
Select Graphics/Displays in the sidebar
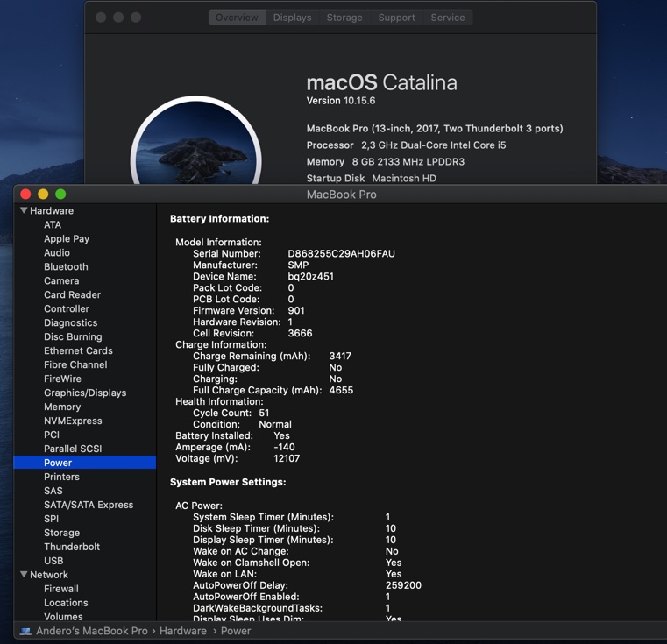pyautogui.click(x=85, y=393)
